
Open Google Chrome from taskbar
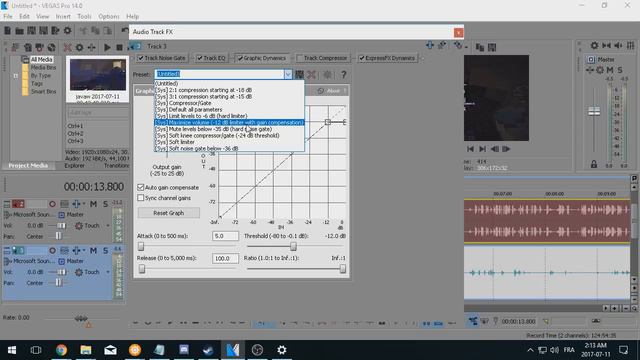pyautogui.click(x=61, y=350)
